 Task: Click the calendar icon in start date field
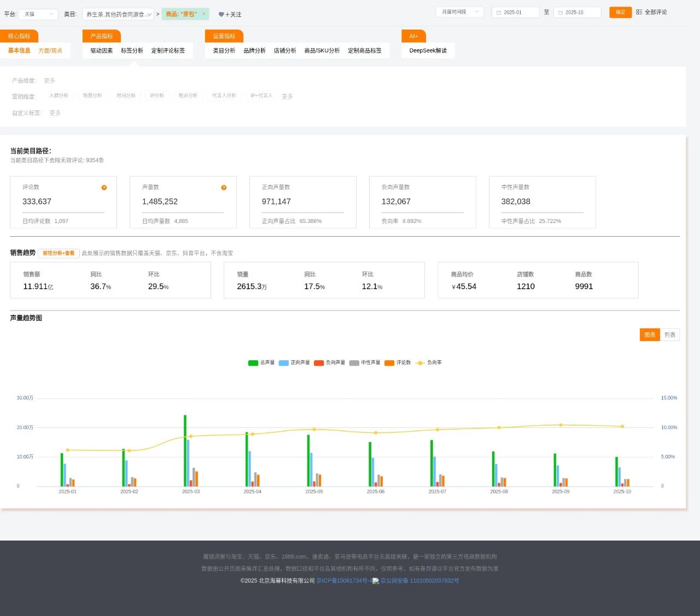499,13
